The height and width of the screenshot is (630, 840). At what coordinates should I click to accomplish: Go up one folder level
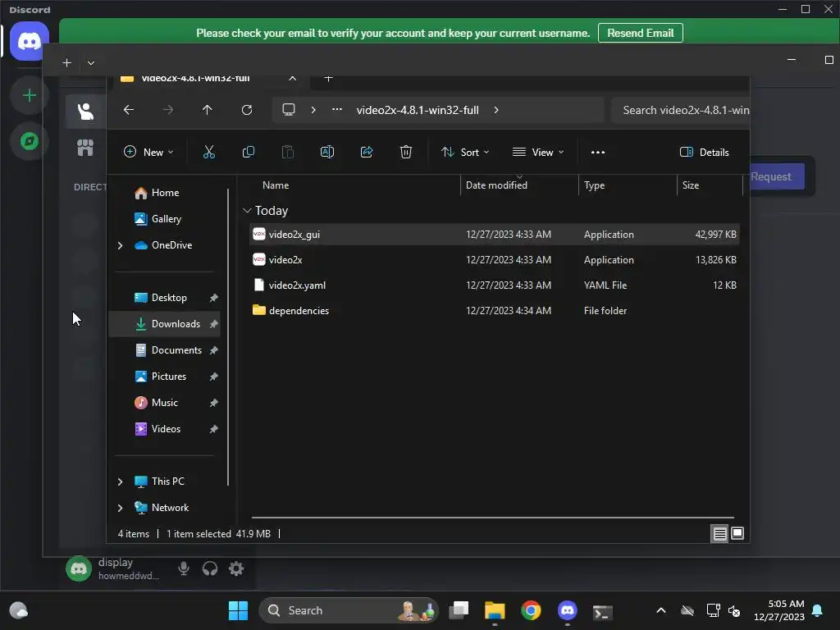(x=208, y=110)
